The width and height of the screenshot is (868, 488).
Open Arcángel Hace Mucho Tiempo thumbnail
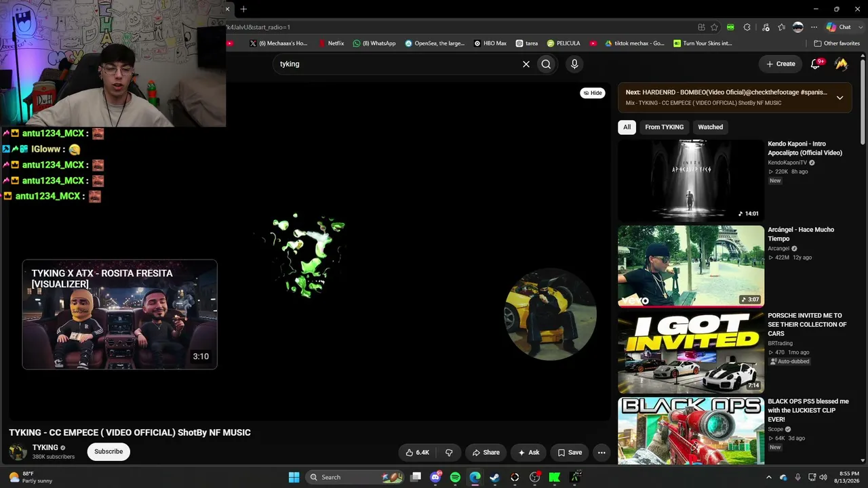[x=690, y=266]
